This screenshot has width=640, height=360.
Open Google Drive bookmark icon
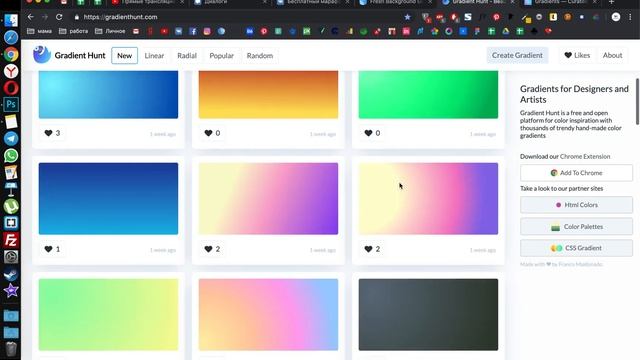pos(506,31)
